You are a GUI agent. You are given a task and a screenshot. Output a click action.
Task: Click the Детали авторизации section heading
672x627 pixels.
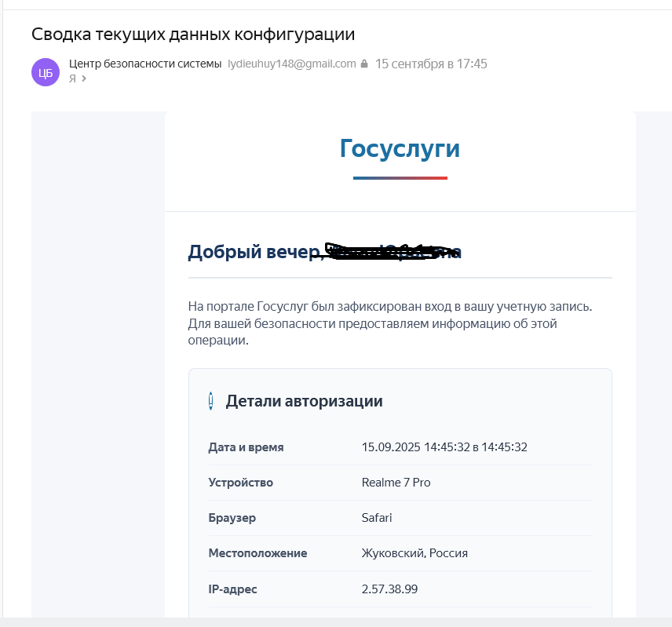(x=304, y=401)
